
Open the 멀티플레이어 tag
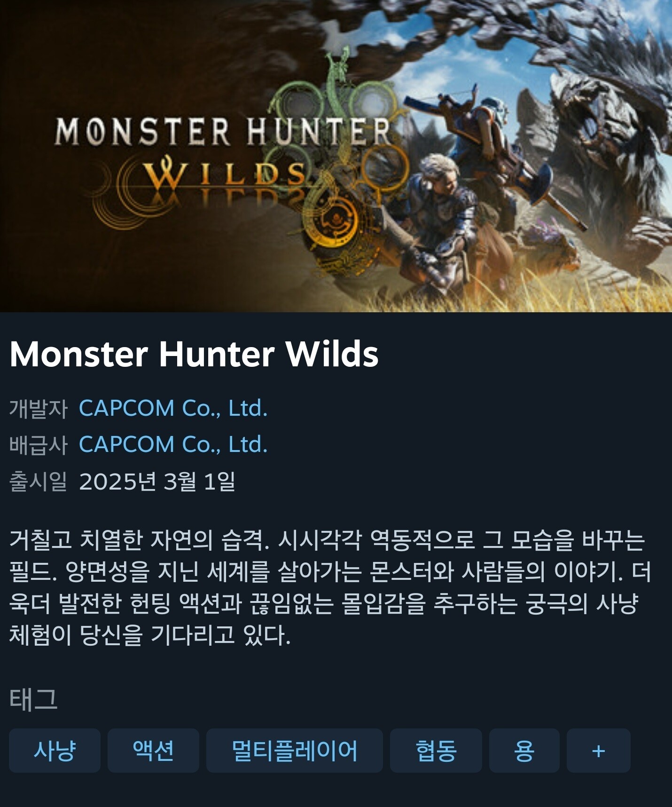[x=295, y=751]
